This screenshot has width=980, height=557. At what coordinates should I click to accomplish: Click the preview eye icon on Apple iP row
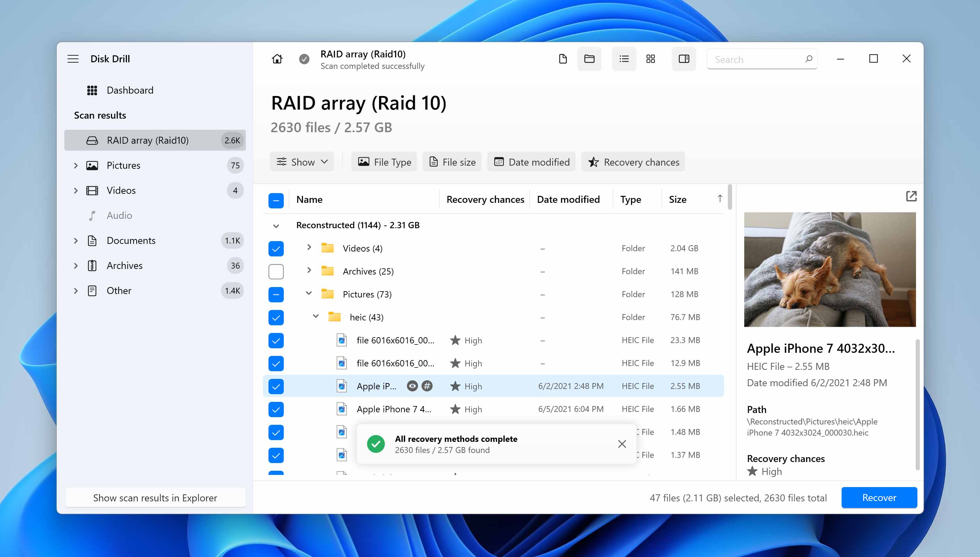click(412, 386)
